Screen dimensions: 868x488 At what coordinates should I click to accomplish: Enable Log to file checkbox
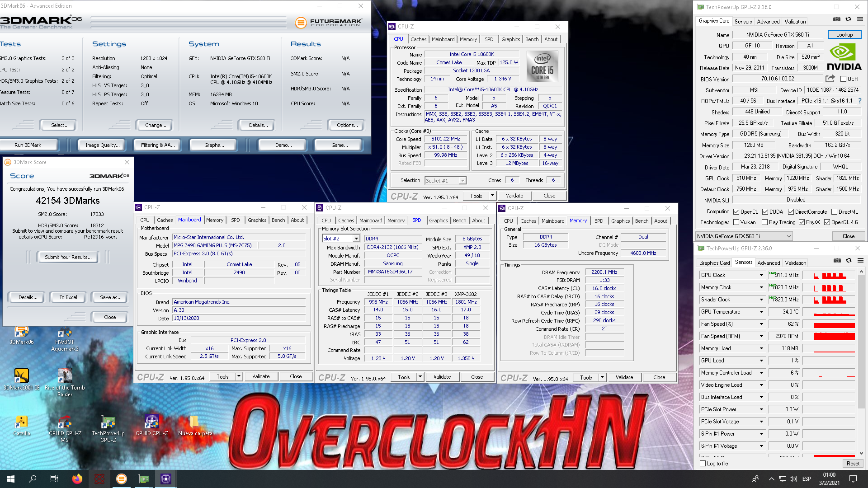click(x=703, y=464)
